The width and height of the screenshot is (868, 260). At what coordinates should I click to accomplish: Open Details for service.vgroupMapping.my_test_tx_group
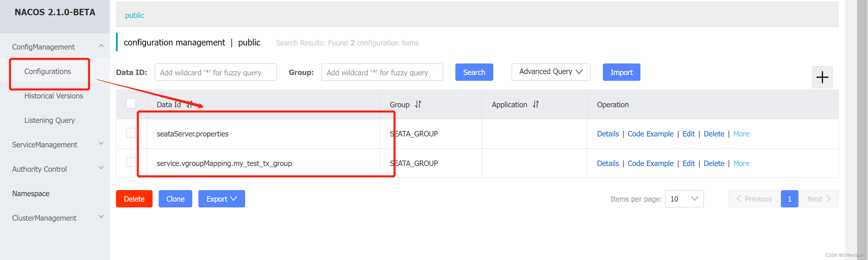pos(608,164)
